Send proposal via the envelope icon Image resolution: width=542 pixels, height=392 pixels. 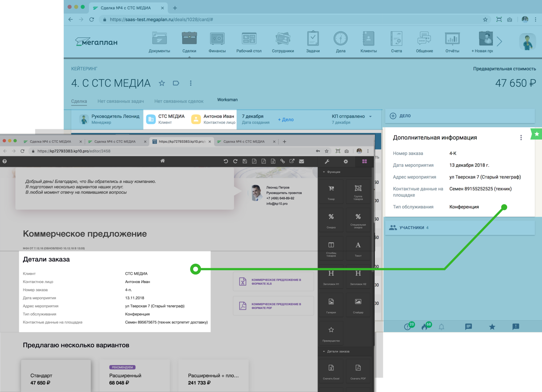[x=301, y=161]
